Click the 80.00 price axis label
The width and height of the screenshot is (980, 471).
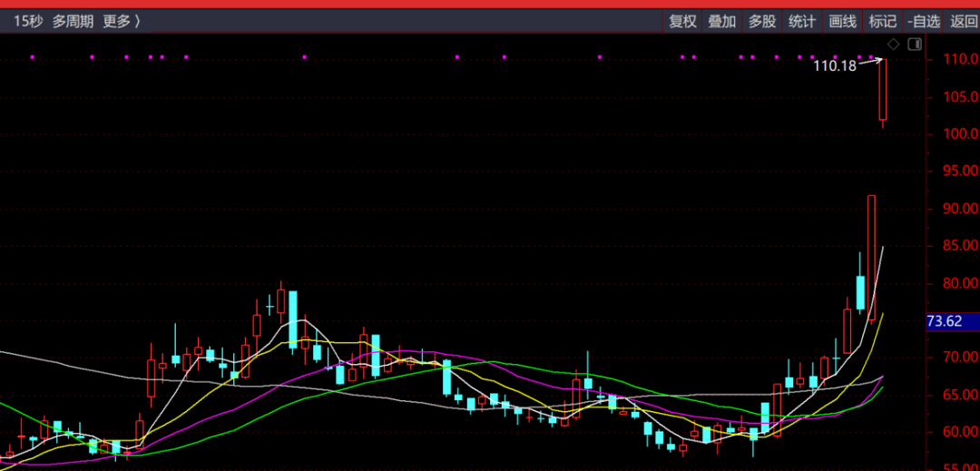pos(961,283)
